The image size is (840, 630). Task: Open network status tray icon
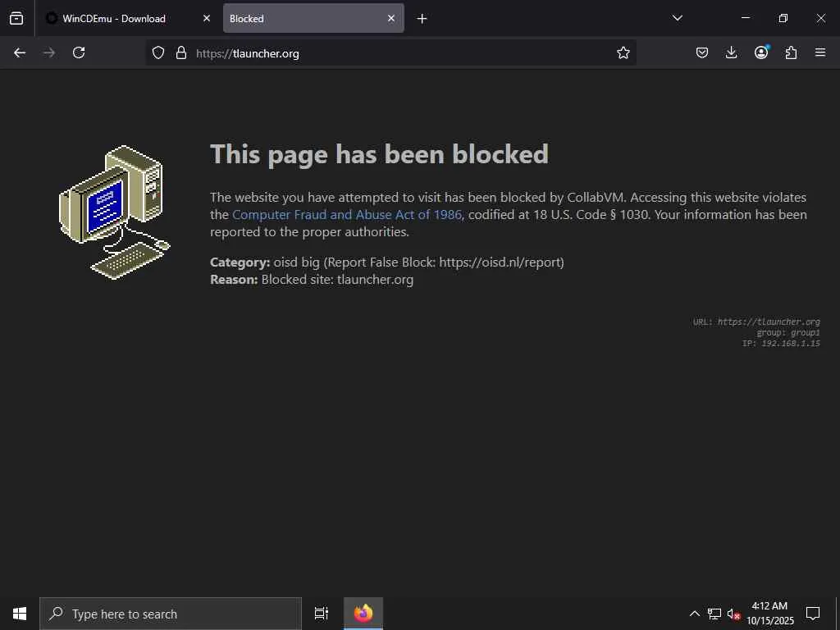click(x=714, y=614)
